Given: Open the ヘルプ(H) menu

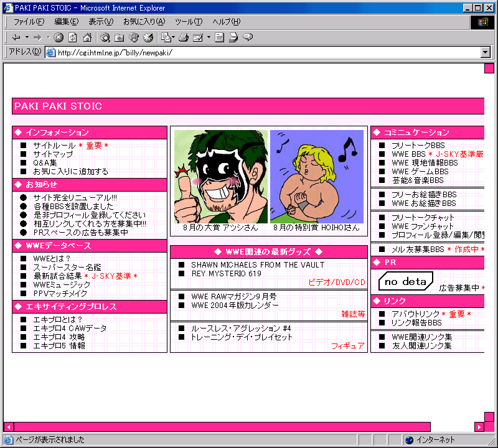Looking at the screenshot, I should click(227, 22).
